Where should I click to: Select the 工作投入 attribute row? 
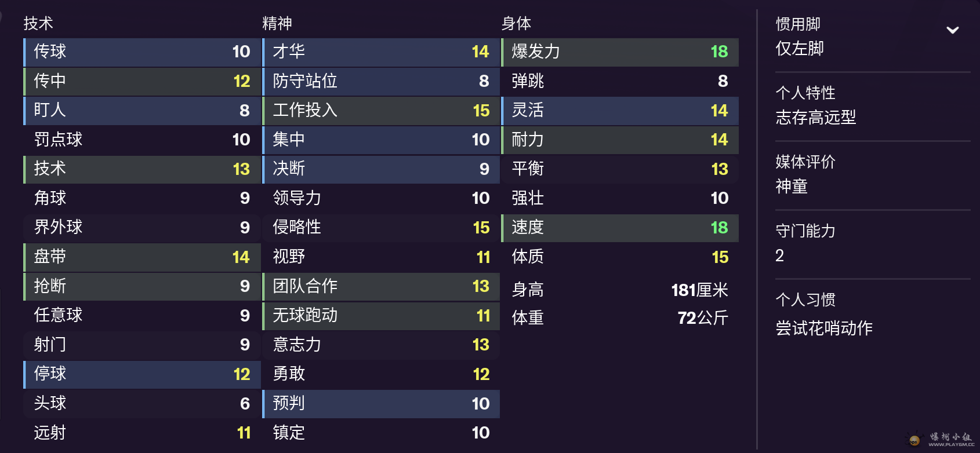(381, 111)
